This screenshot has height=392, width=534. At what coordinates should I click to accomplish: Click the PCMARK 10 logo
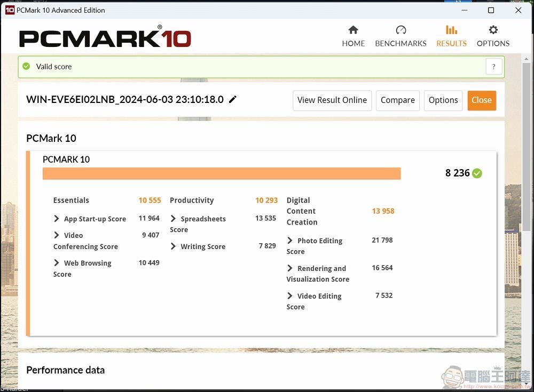105,37
